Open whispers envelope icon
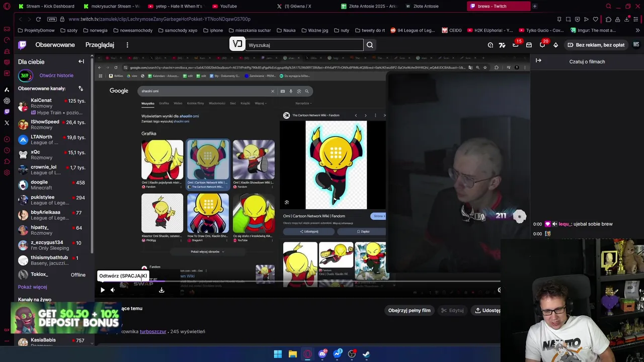The width and height of the screenshot is (644, 362). pyautogui.click(x=529, y=45)
